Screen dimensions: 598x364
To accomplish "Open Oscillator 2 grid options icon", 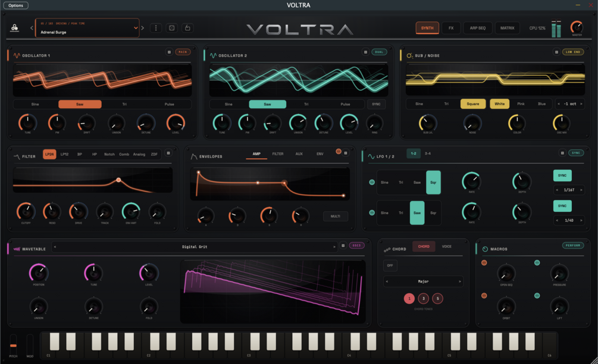I will [365, 52].
